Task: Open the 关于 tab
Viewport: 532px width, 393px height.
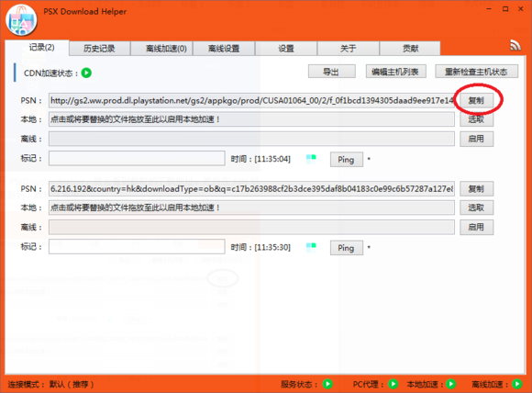Action: click(349, 49)
